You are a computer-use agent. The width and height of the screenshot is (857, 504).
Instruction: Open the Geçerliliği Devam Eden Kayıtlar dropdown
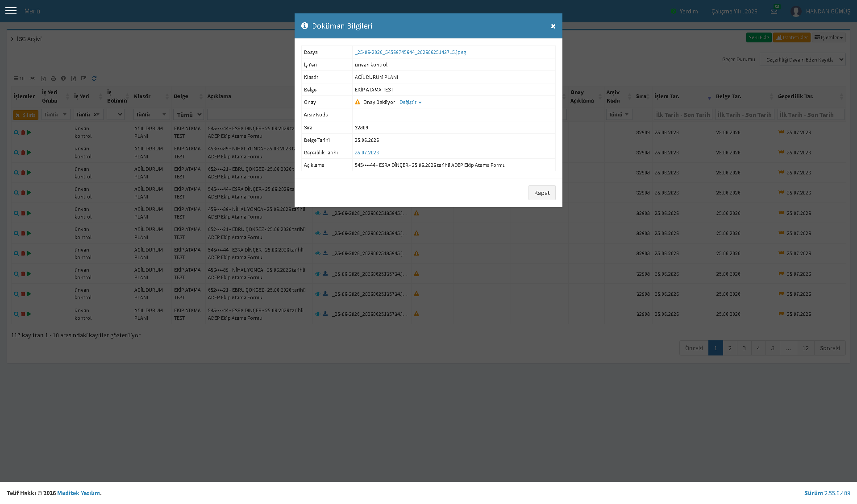[x=803, y=59]
